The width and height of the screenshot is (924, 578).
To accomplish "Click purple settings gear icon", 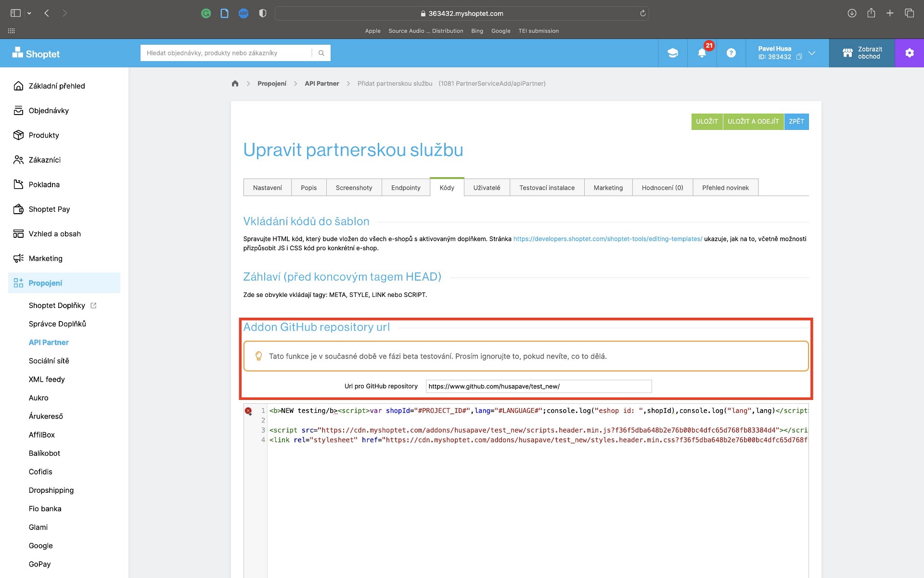I will click(909, 53).
